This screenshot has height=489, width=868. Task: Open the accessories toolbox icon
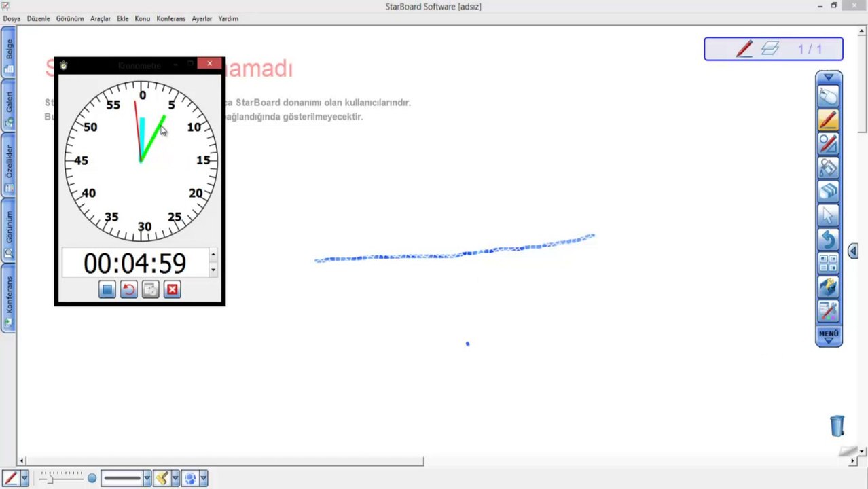(828, 287)
